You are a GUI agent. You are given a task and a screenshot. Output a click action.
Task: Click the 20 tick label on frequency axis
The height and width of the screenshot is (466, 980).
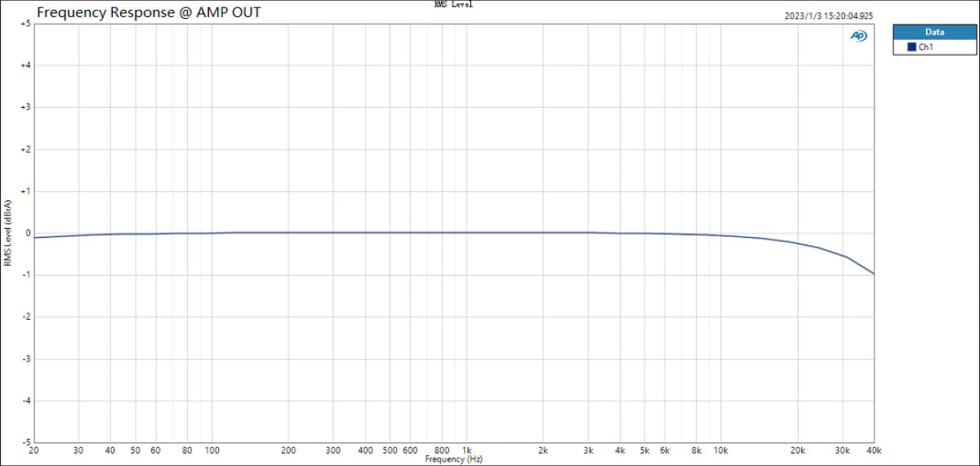click(33, 450)
